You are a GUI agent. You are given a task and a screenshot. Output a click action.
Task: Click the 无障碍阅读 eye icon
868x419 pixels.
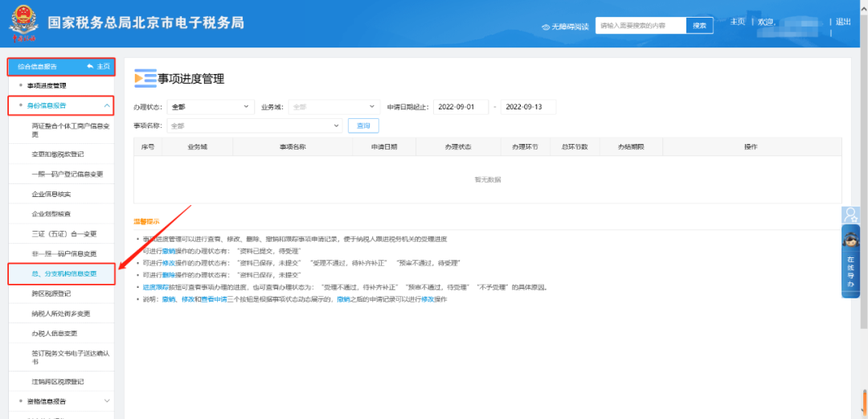[545, 27]
